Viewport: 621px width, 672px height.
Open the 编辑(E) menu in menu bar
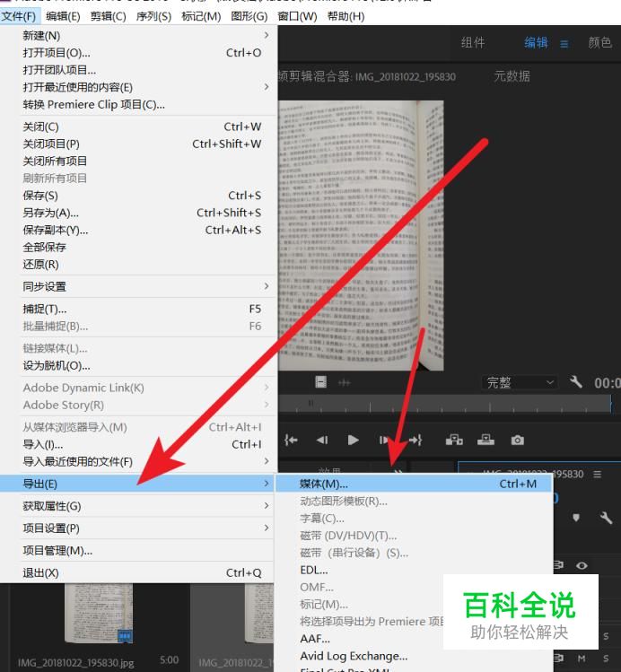tap(63, 16)
